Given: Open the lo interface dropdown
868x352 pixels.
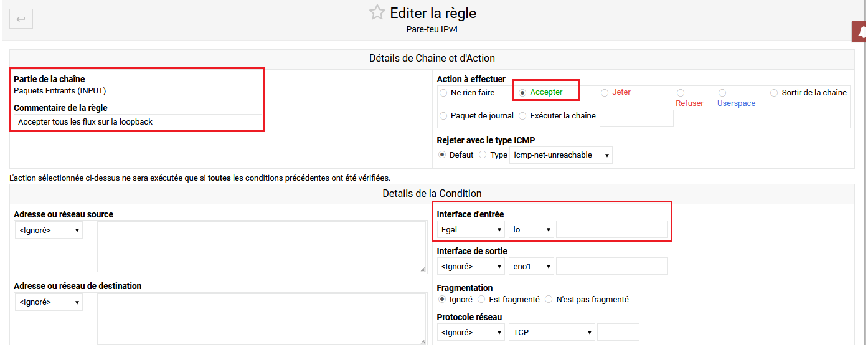Looking at the screenshot, I should [x=531, y=230].
